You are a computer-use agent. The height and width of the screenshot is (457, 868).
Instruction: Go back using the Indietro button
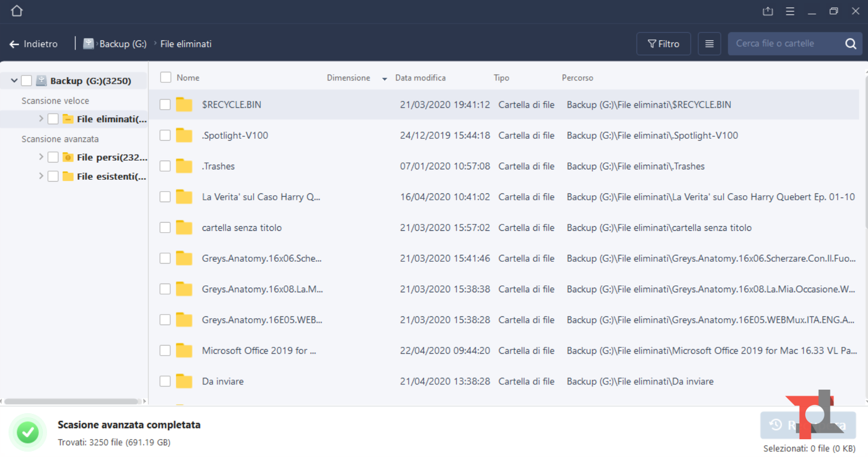pyautogui.click(x=34, y=44)
